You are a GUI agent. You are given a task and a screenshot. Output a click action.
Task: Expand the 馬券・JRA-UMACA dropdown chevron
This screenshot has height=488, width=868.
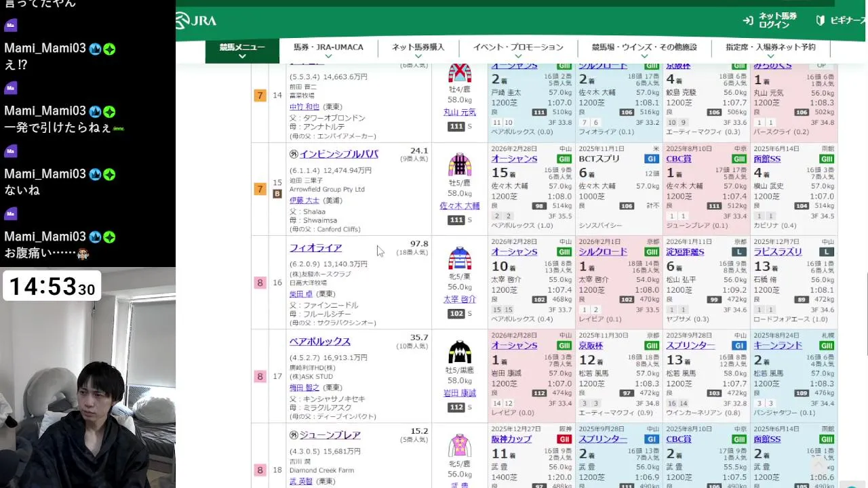pos(328,57)
